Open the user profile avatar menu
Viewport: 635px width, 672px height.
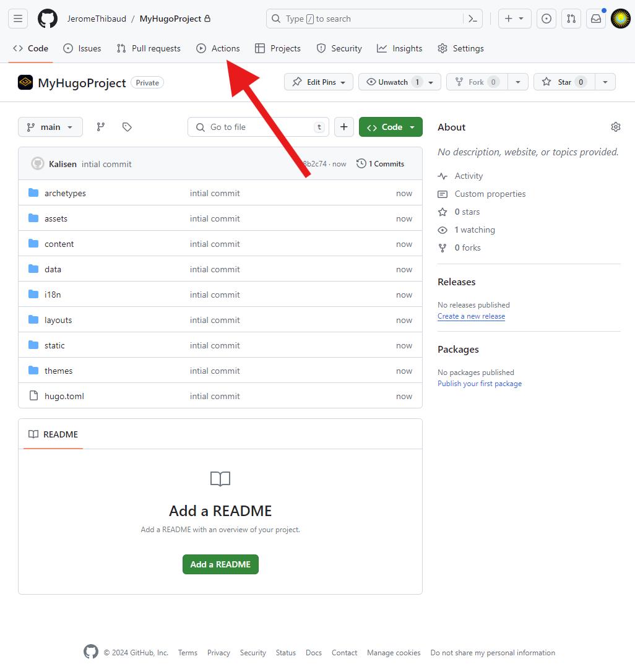(620, 19)
